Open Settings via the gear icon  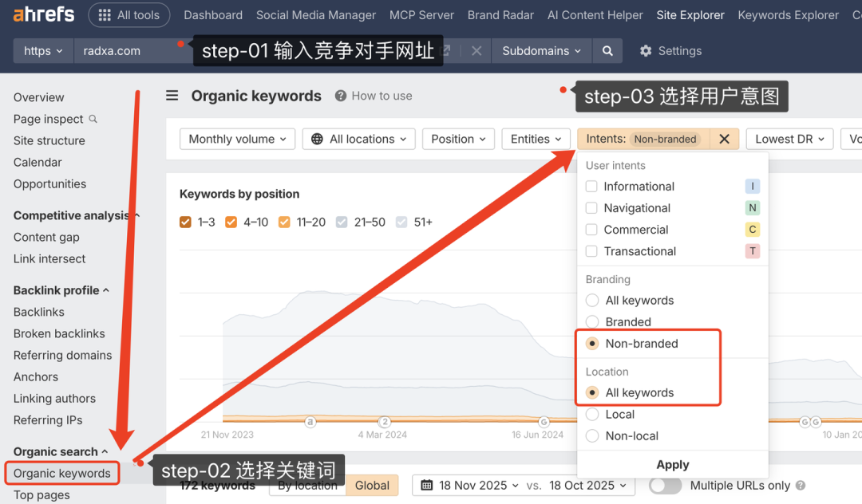click(x=646, y=51)
